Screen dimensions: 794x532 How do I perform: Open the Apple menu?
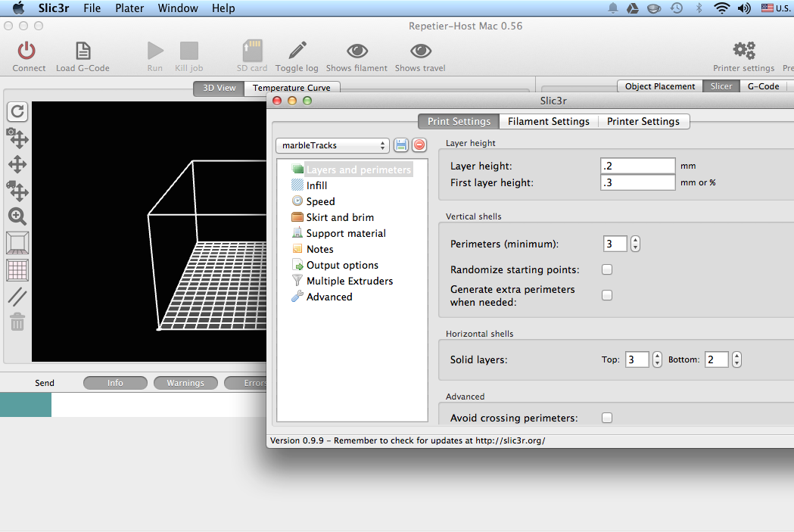pos(18,8)
